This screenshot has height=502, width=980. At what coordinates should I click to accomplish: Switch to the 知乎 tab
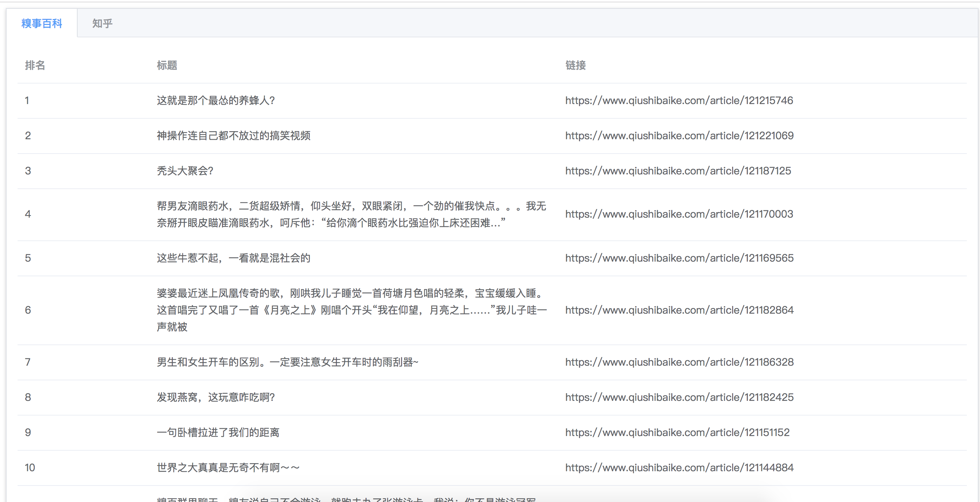coord(102,23)
